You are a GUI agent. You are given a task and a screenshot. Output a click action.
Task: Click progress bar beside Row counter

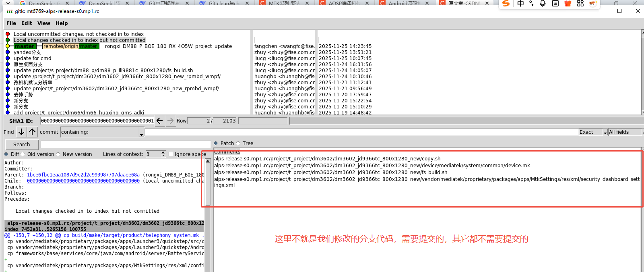click(264, 120)
